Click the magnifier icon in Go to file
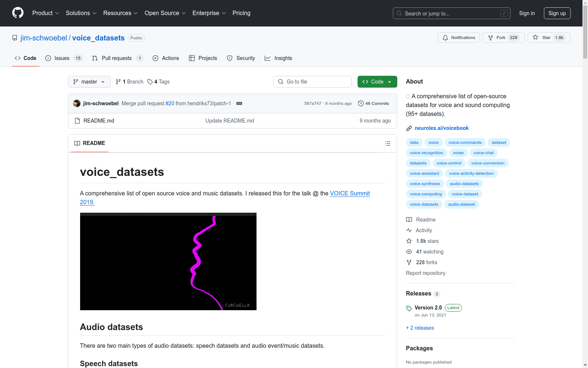588x368 pixels. pyautogui.click(x=281, y=82)
